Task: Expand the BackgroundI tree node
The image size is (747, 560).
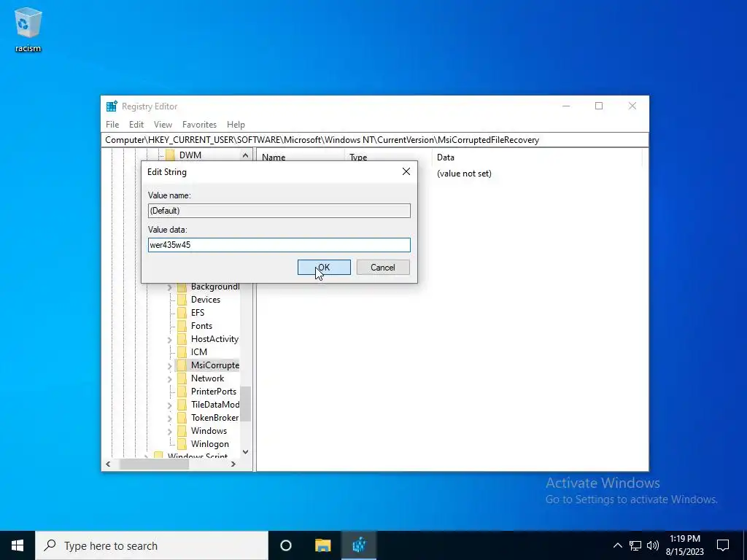Action: point(169,287)
